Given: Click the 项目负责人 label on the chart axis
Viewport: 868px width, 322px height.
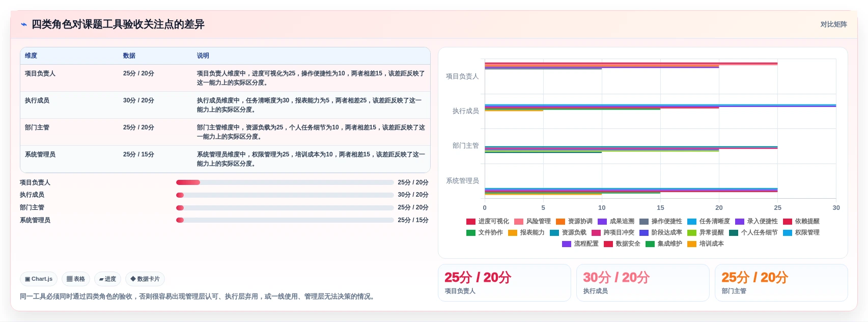Looking at the screenshot, I should (x=462, y=76).
